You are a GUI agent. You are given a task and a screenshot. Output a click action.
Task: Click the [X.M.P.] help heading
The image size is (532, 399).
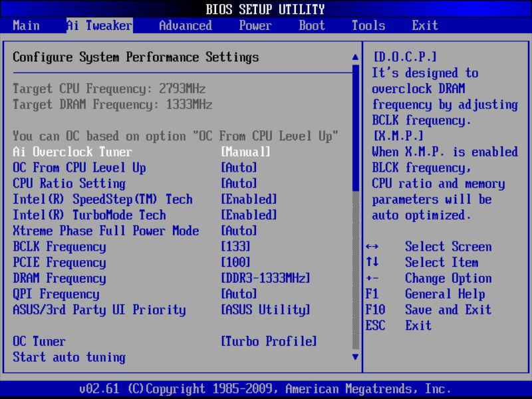[x=398, y=136]
